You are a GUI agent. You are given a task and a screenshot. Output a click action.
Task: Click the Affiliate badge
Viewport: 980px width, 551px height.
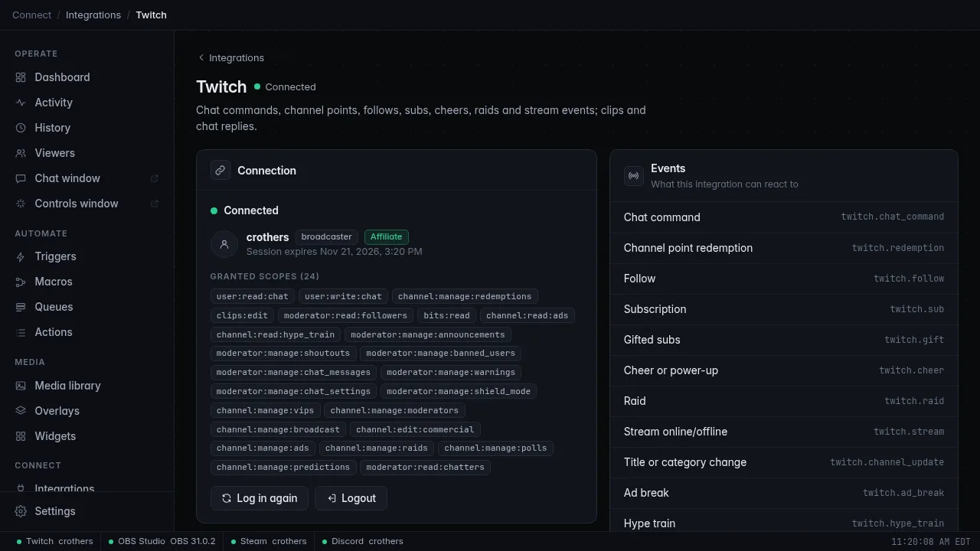tap(387, 237)
